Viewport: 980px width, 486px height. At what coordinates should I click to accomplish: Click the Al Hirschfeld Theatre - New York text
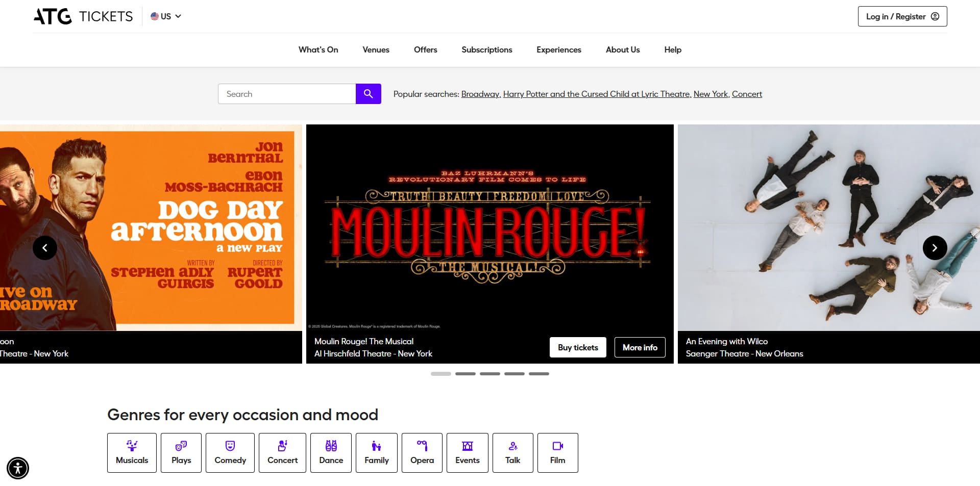pos(373,353)
